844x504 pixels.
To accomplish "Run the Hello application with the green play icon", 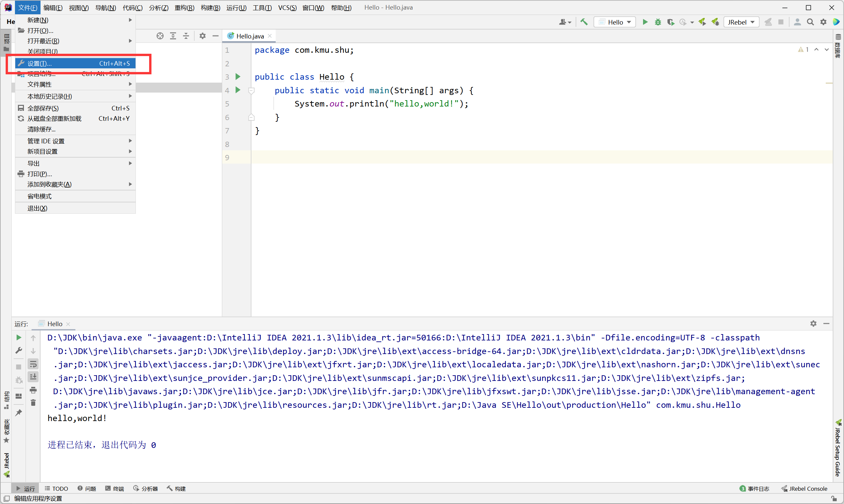I will point(645,22).
